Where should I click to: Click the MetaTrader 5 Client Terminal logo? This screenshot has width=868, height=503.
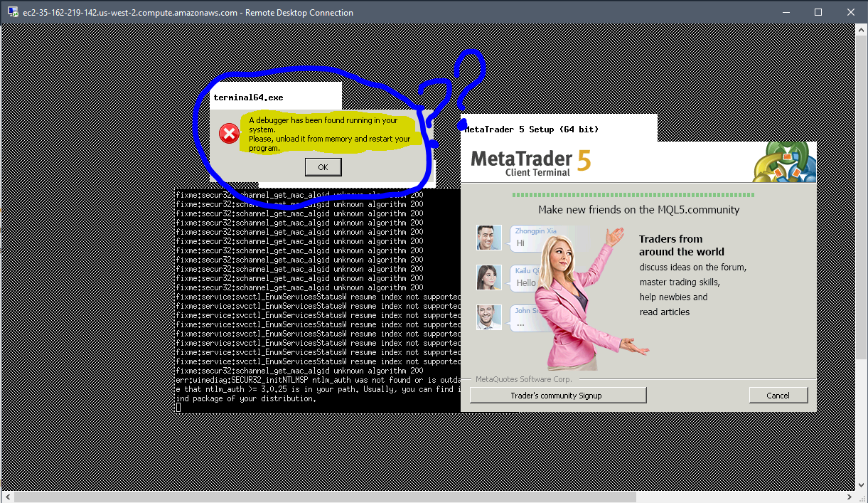[530, 162]
